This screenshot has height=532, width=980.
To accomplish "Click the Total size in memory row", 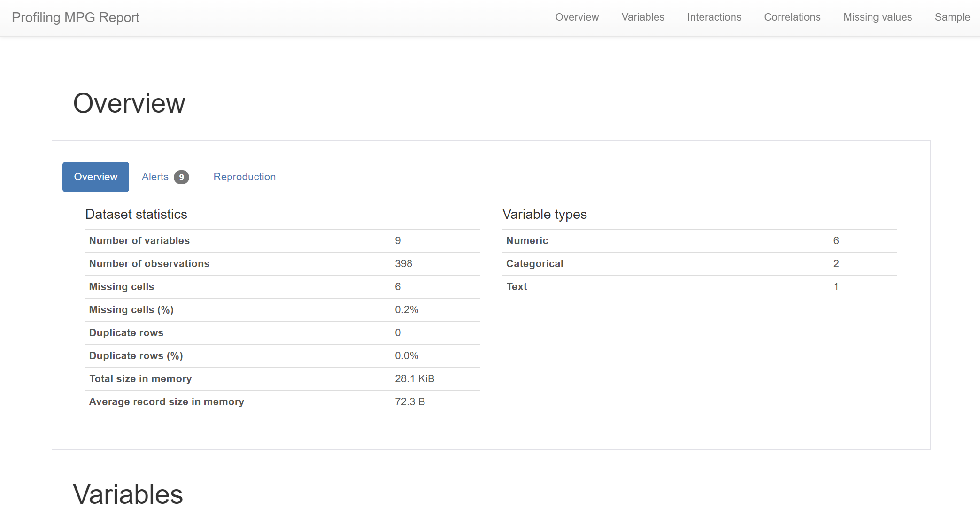I will 140,379.
